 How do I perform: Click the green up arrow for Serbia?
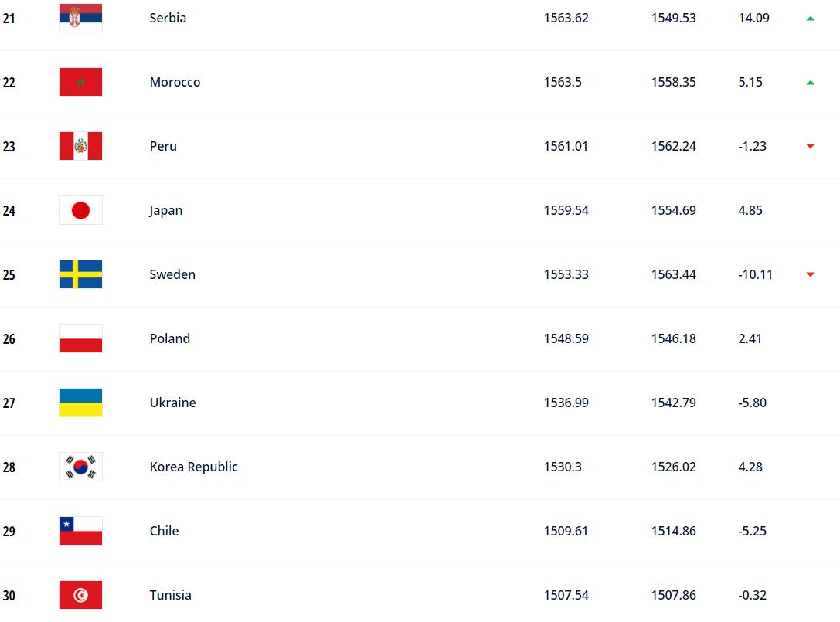811,18
